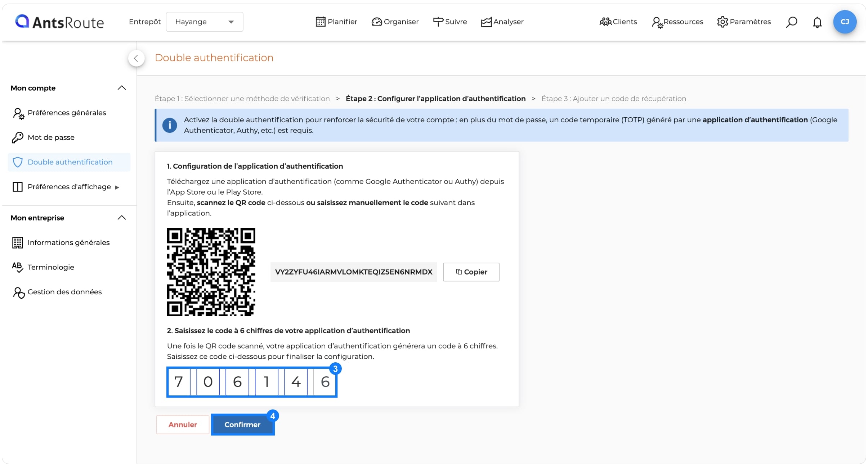Collapse the Mon compte section
Image resolution: width=868 pixels, height=467 pixels.
click(x=122, y=88)
